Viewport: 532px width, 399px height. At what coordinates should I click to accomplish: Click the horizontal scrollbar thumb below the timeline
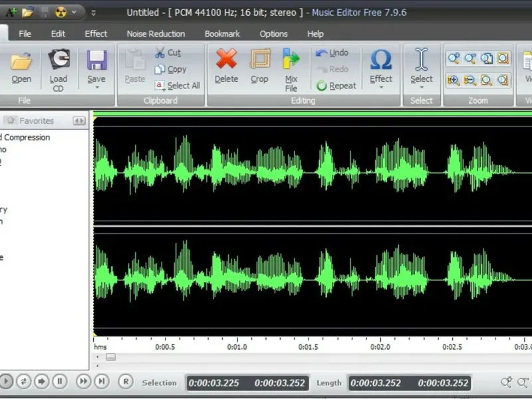tap(110, 357)
